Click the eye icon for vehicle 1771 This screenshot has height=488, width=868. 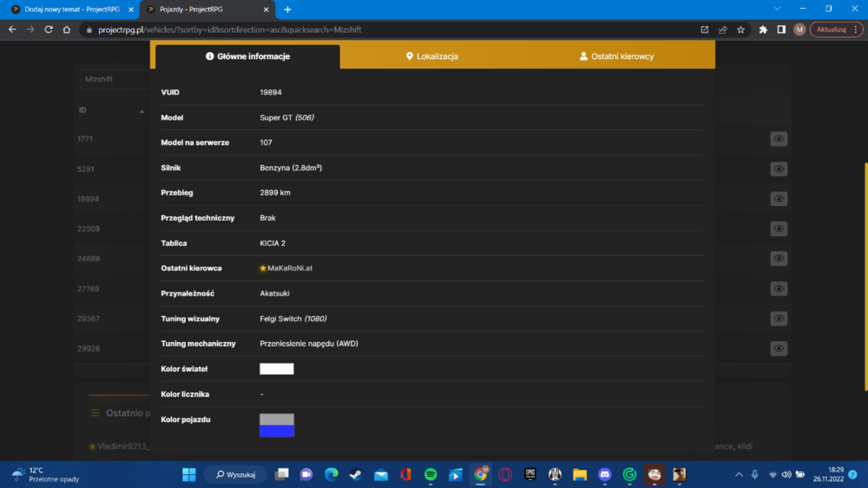point(779,138)
